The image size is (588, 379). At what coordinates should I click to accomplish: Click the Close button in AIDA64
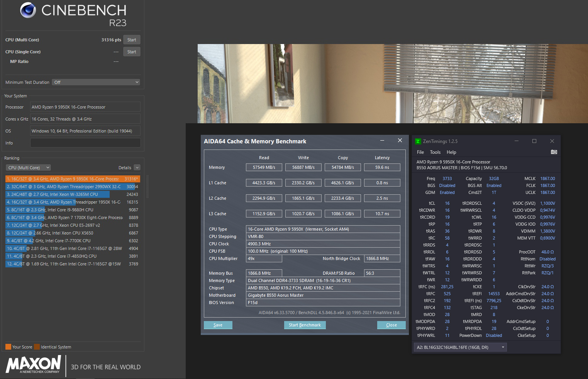coord(391,325)
